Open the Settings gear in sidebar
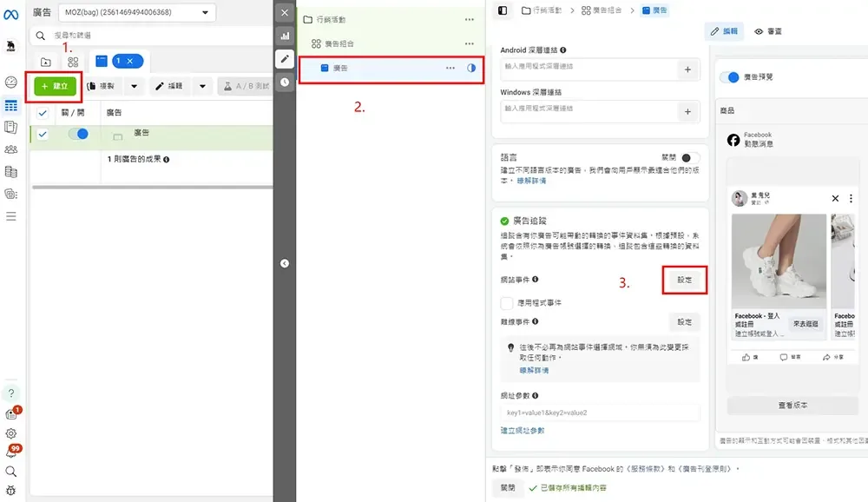 pyautogui.click(x=10, y=433)
